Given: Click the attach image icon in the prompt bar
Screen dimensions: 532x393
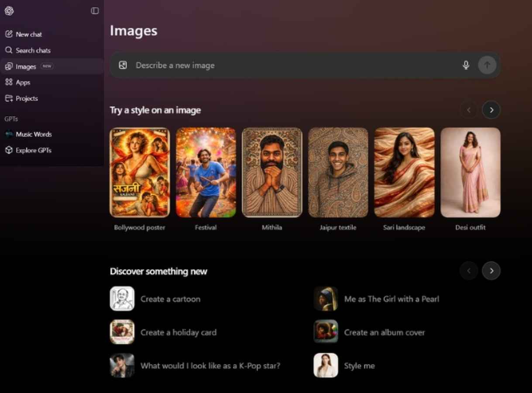Looking at the screenshot, I should (123, 65).
